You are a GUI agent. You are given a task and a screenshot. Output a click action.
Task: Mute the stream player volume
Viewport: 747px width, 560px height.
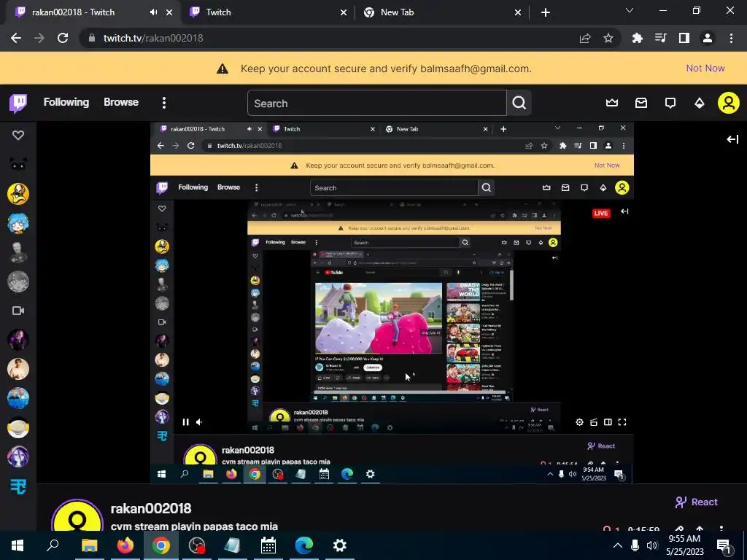tap(199, 422)
